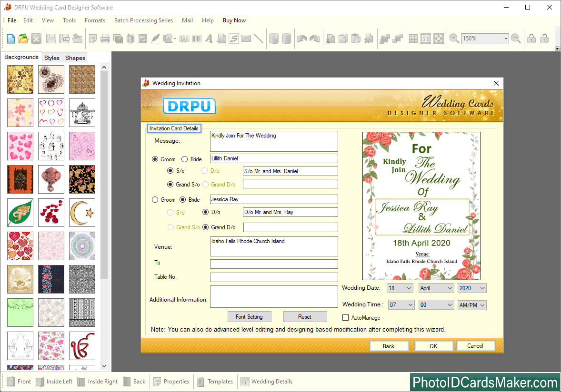Switch to the Shapes tab
561x392 pixels.
point(75,58)
